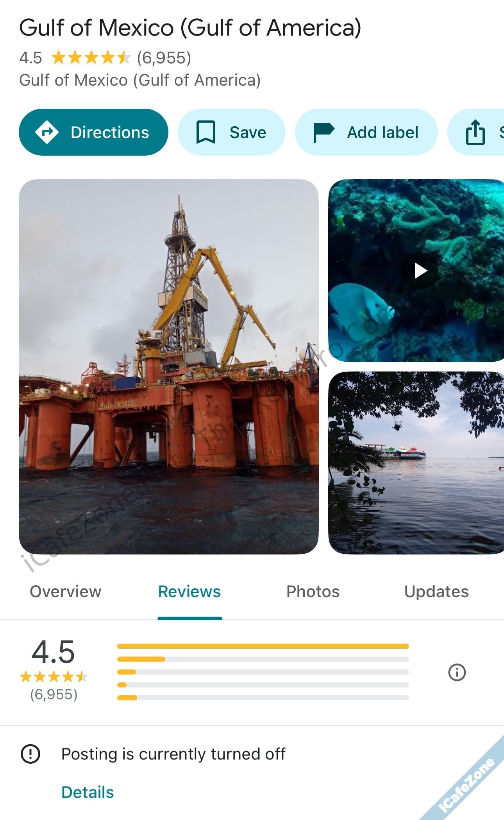Click the Add label flag icon
Image resolution: width=504 pixels, height=820 pixels.
tap(324, 133)
